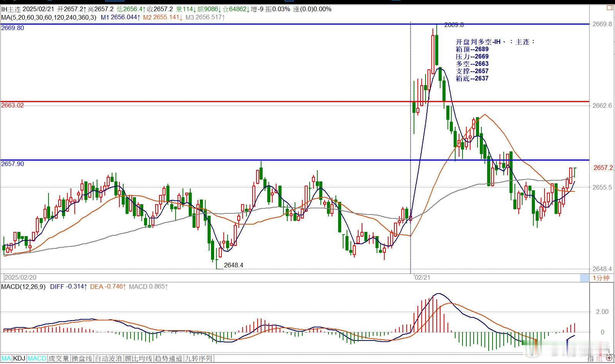
Task: Click the 额9086 turnover value
Action: 209,9
